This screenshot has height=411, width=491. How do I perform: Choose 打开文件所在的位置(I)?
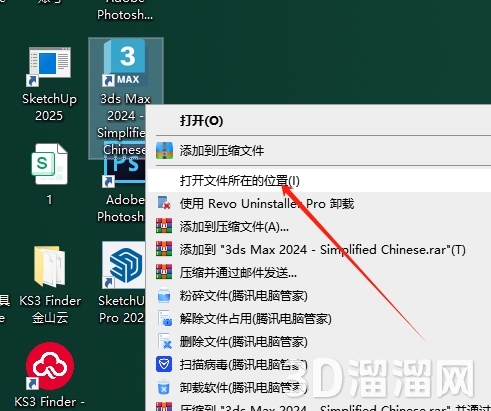319,180
